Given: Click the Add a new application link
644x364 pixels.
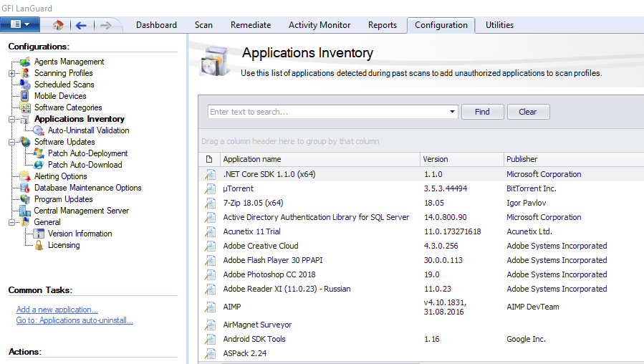Looking at the screenshot, I should [57, 310].
